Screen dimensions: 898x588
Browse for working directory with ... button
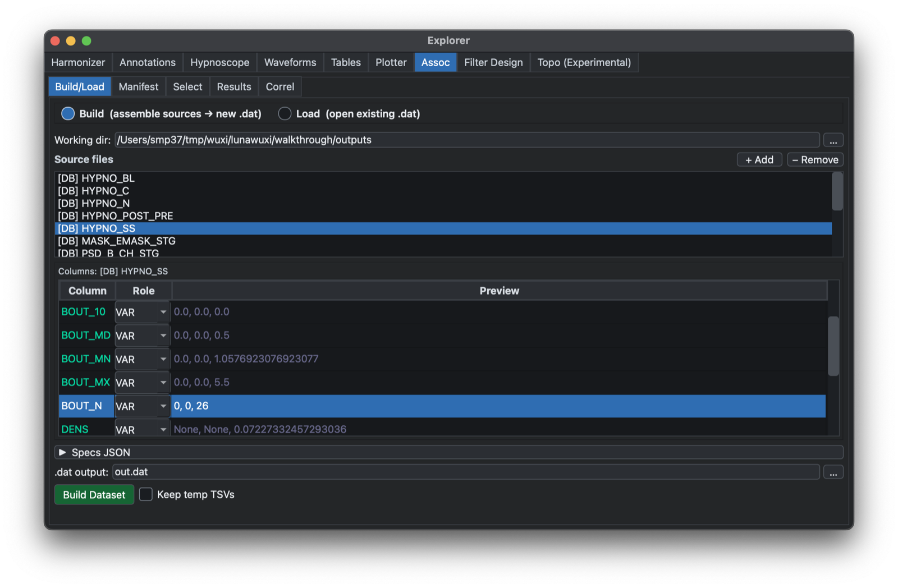(x=833, y=140)
